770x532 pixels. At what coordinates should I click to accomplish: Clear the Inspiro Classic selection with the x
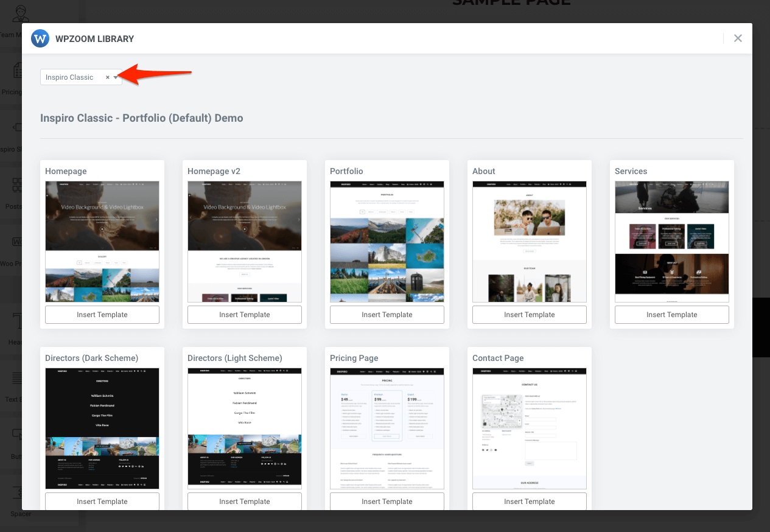point(108,77)
